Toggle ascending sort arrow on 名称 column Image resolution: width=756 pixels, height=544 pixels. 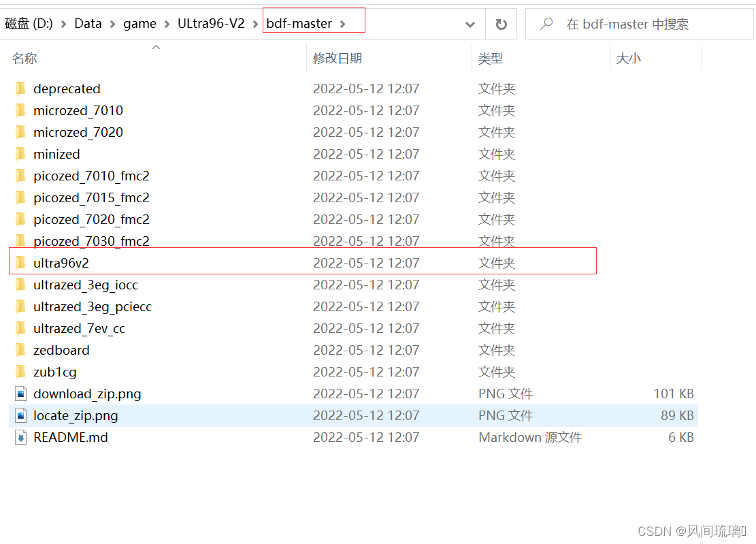156,48
